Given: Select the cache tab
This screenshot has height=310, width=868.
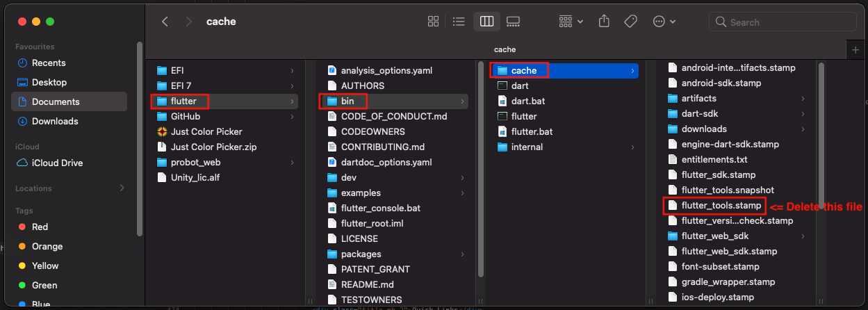Looking at the screenshot, I should pyautogui.click(x=504, y=49).
